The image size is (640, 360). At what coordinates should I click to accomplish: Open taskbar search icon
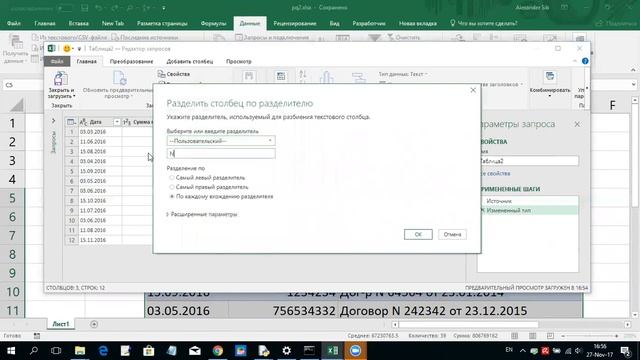coord(34,351)
